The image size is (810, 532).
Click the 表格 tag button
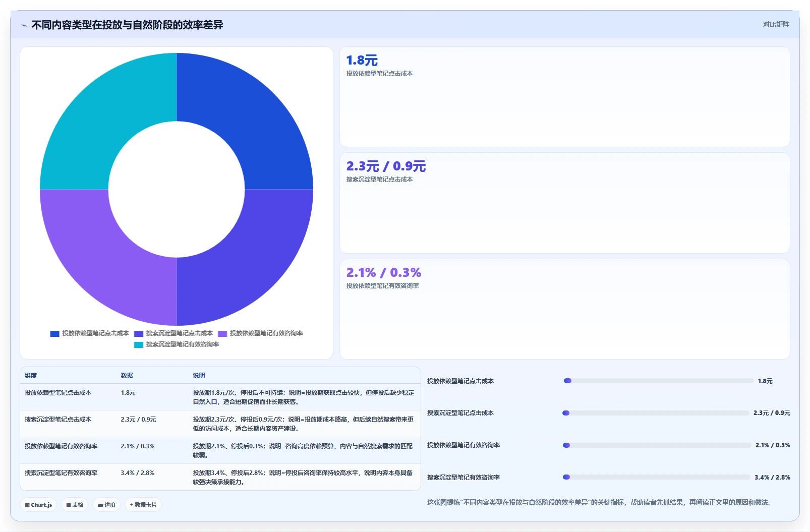(x=75, y=505)
